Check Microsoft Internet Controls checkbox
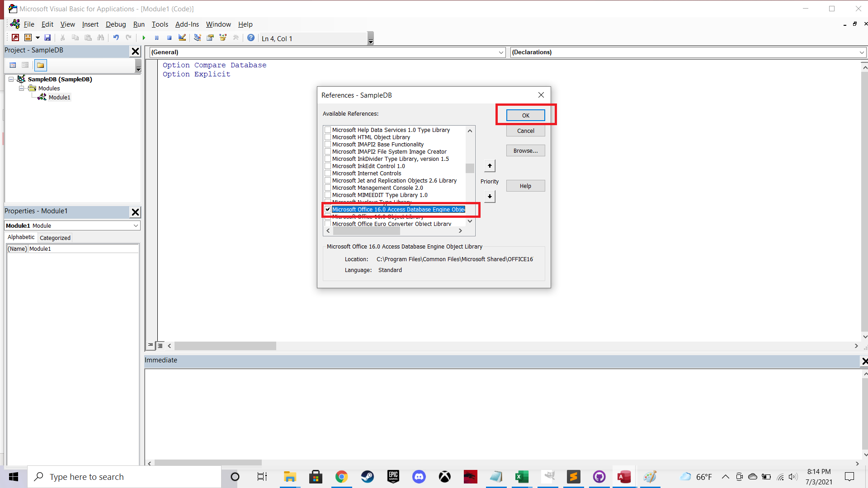The image size is (868, 488). 328,173
